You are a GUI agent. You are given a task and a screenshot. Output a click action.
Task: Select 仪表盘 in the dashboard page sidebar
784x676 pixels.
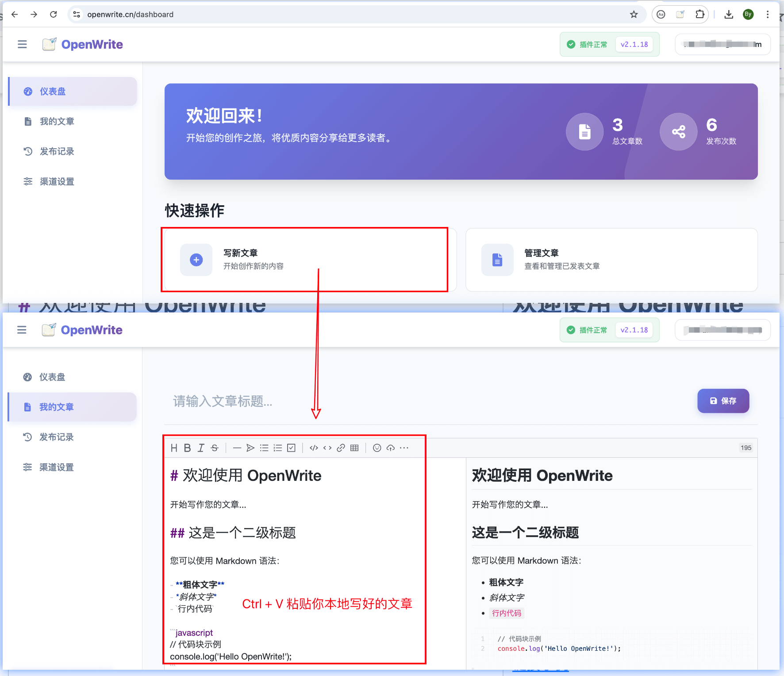[x=73, y=92]
